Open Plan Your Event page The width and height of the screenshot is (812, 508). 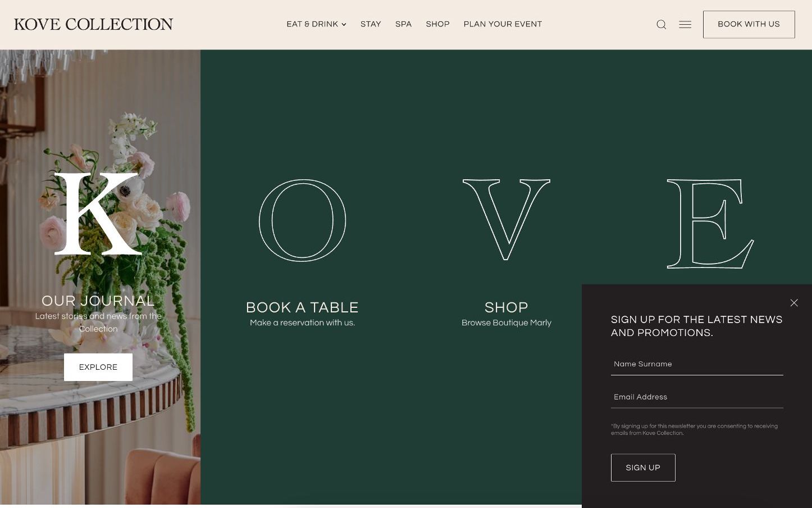pyautogui.click(x=503, y=24)
